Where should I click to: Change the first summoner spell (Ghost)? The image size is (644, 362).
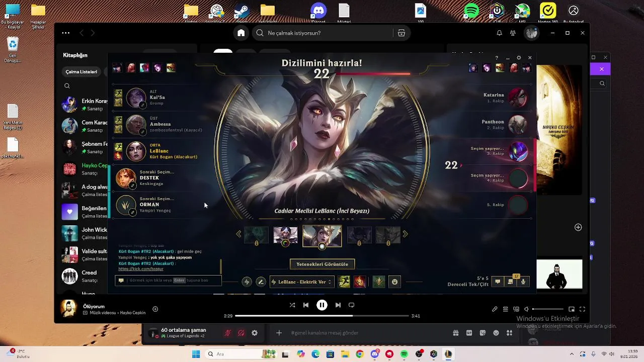tap(344, 282)
